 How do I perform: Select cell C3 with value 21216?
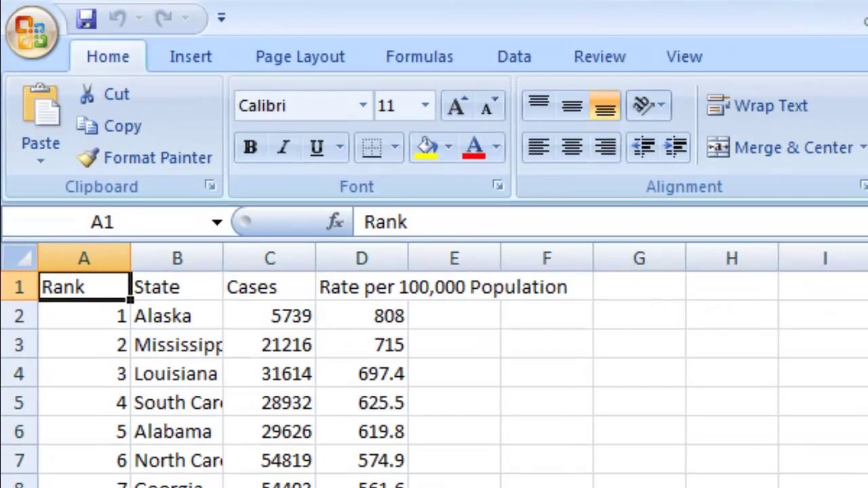click(269, 345)
